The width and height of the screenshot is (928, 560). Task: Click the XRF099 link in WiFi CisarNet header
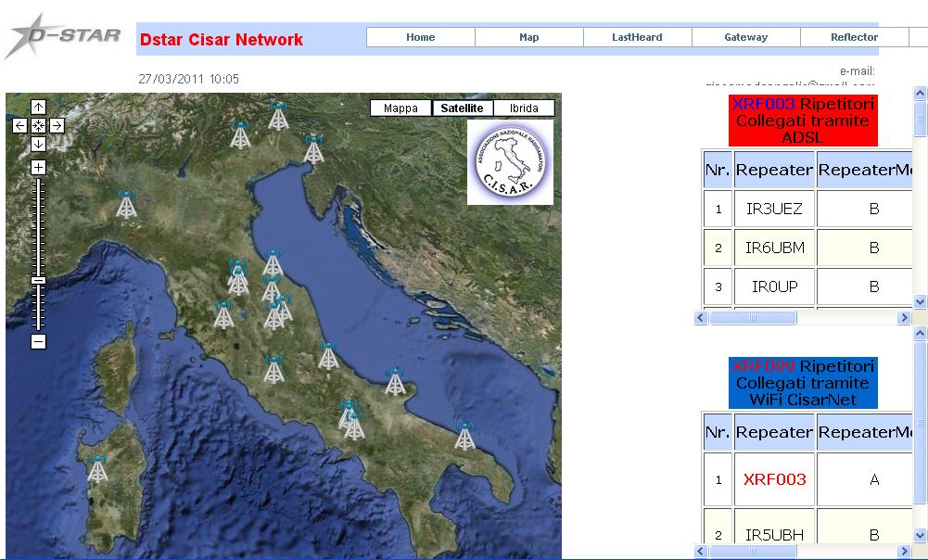pyautogui.click(x=764, y=366)
